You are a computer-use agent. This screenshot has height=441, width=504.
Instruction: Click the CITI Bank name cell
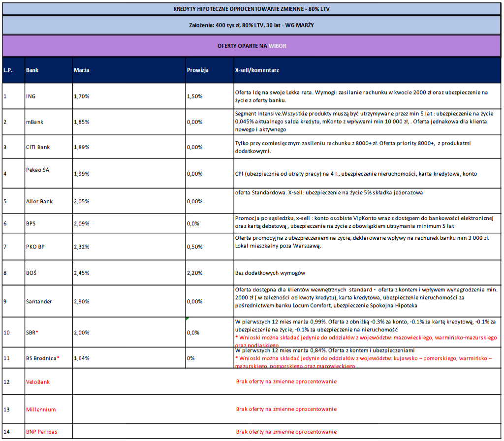coord(38,147)
